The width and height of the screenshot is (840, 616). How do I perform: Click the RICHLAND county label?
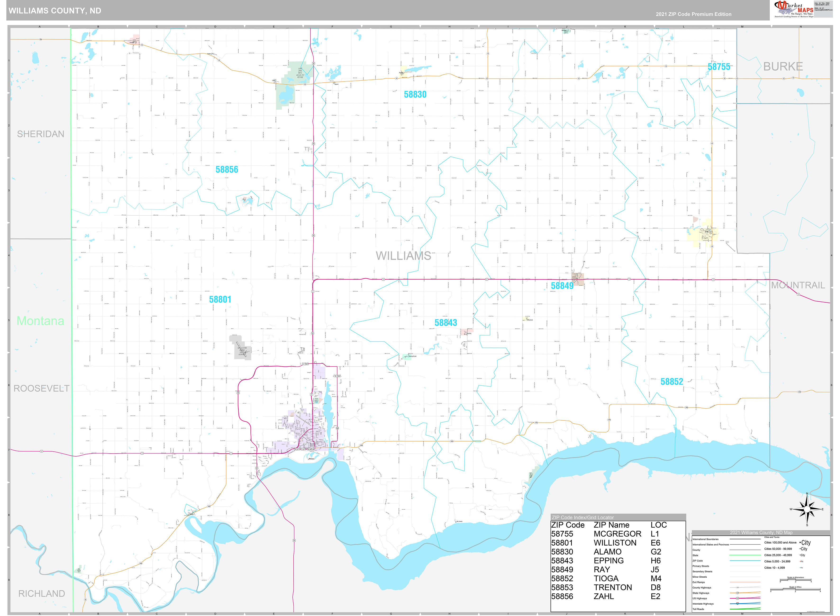[x=42, y=594]
